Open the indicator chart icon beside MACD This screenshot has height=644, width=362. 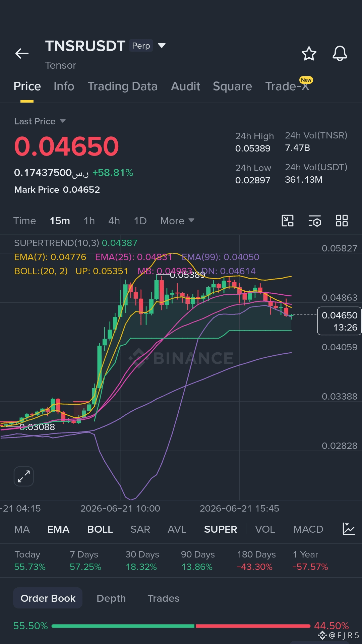pyautogui.click(x=349, y=529)
